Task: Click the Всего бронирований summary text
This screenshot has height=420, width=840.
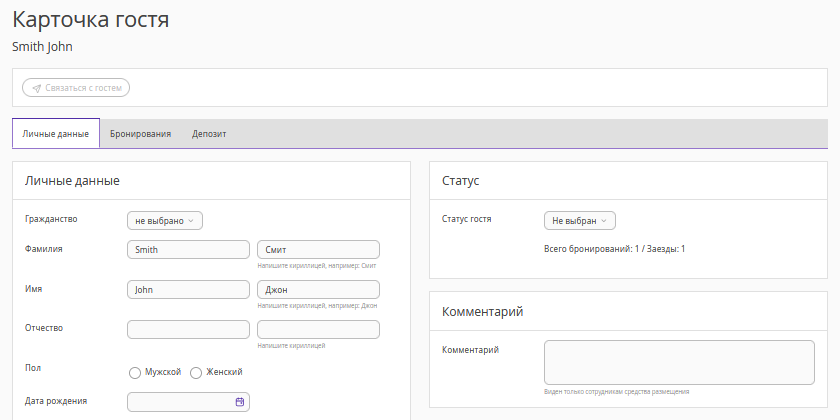Action: pos(614,248)
